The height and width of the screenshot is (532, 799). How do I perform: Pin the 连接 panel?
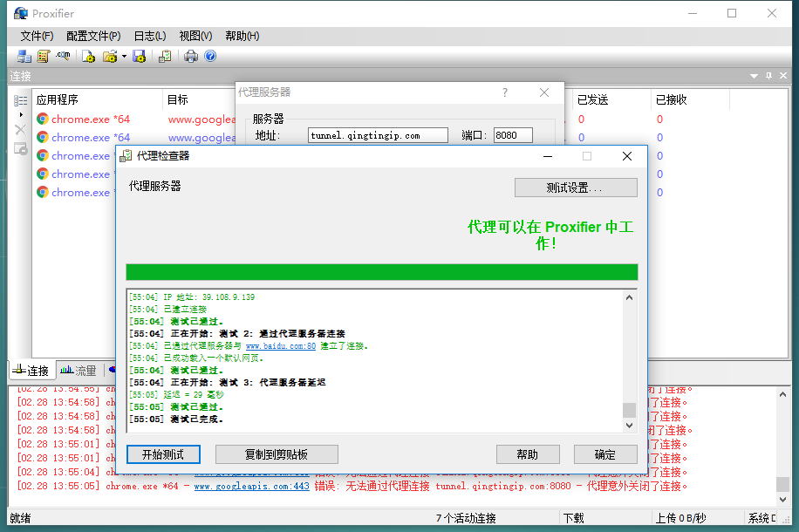769,76
